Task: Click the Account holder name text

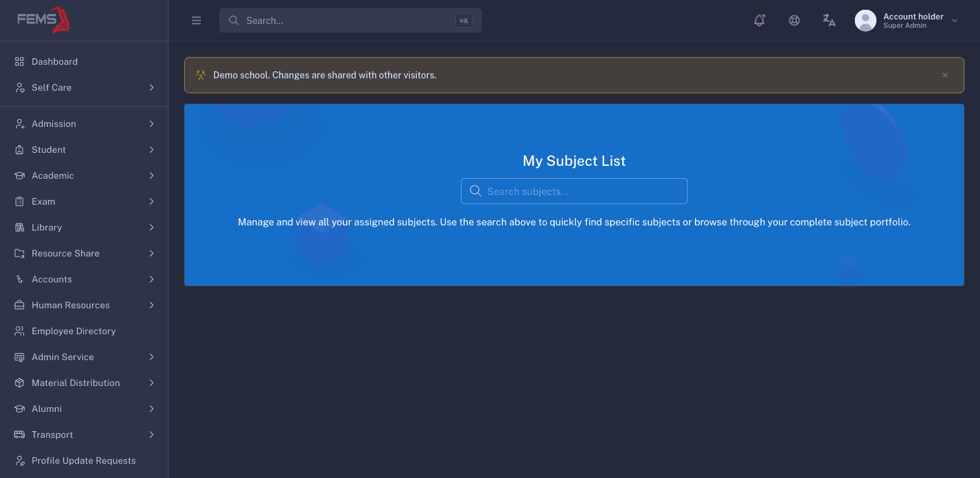Action: pos(913,16)
